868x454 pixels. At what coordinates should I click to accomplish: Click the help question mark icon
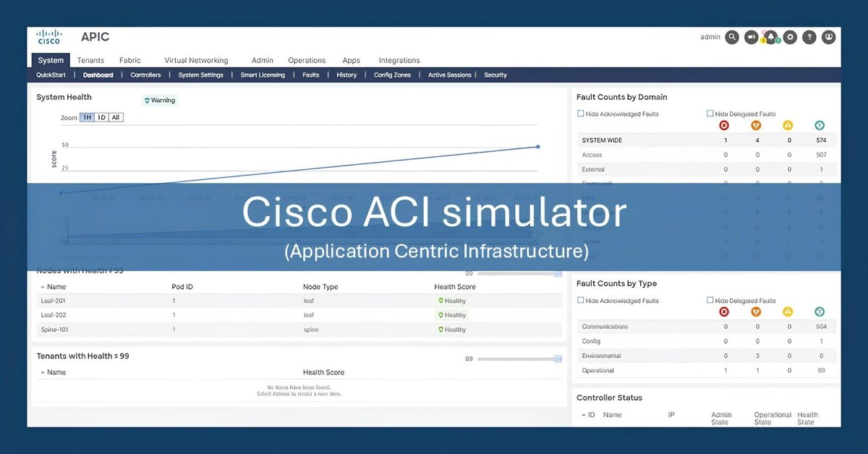(x=809, y=37)
